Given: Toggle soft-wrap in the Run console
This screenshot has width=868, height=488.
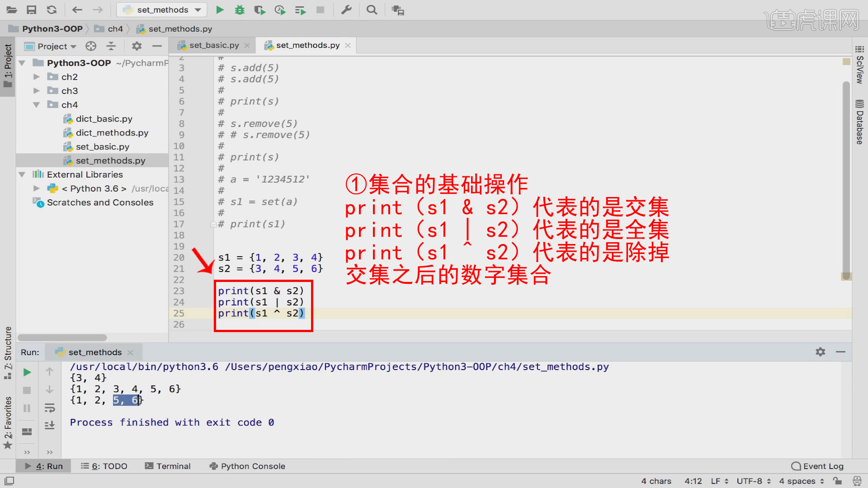Looking at the screenshot, I should click(50, 408).
